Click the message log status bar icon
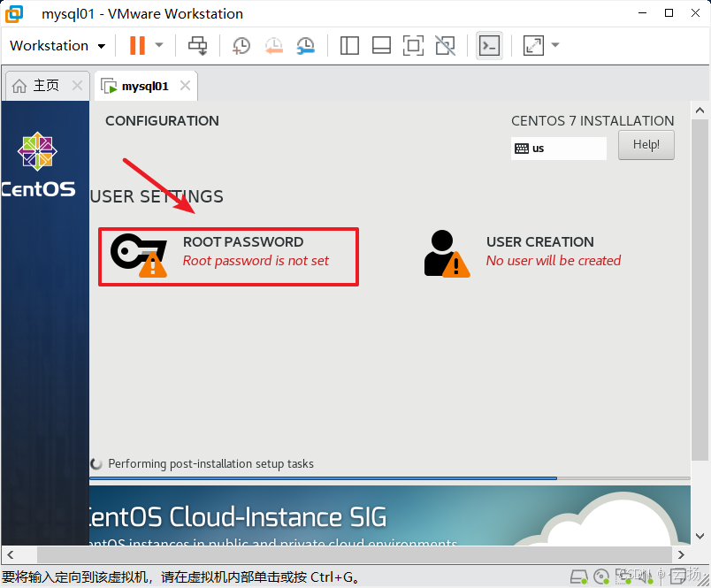 coord(679,576)
